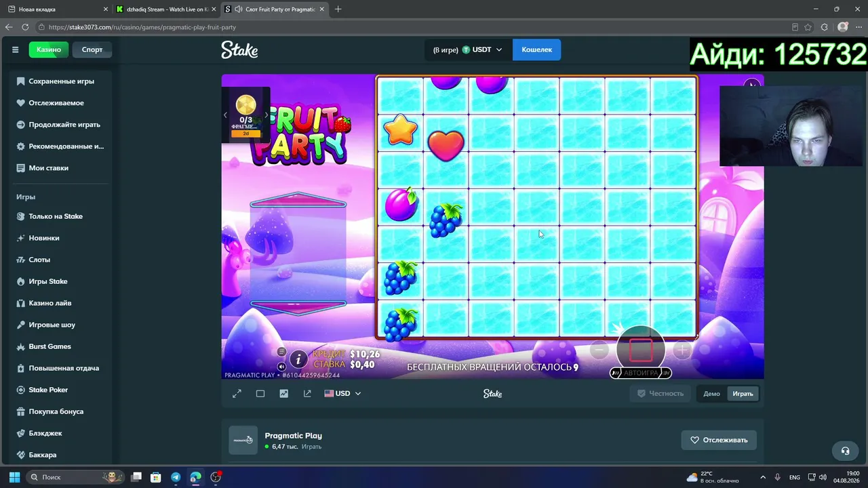
Task: Open Saved Games (Сохраненные игры)
Action: (61, 81)
